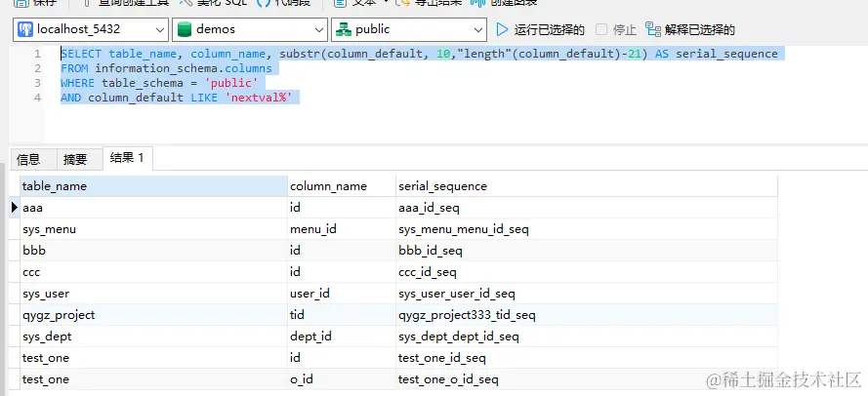Select line number 1 in the editor gutter
Screen dimensions: 868x396
[x=37, y=55]
